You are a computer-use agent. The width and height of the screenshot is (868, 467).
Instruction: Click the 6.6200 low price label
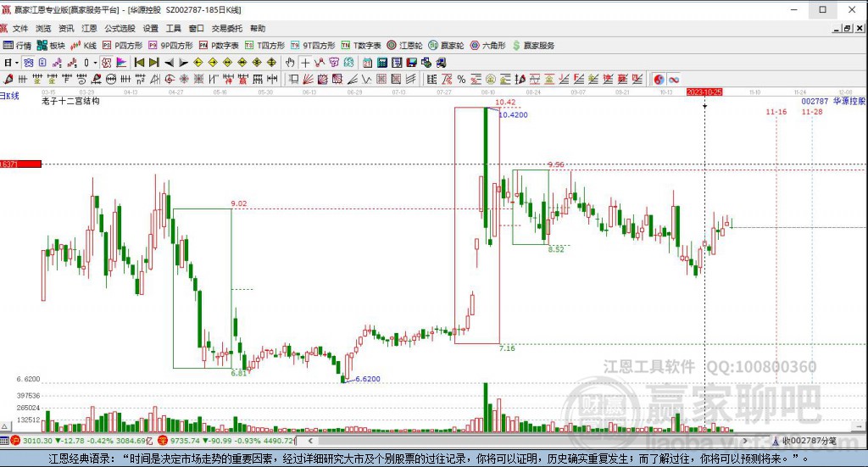tap(368, 379)
